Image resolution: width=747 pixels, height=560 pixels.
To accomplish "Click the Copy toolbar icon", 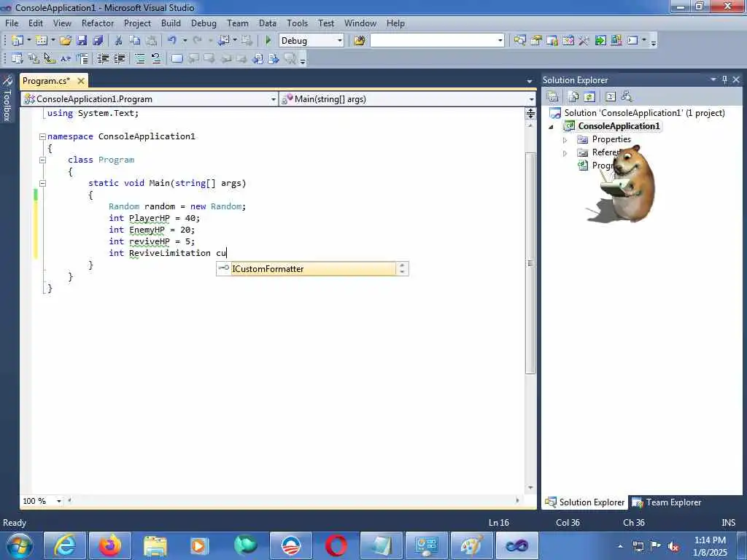I will pyautogui.click(x=135, y=41).
